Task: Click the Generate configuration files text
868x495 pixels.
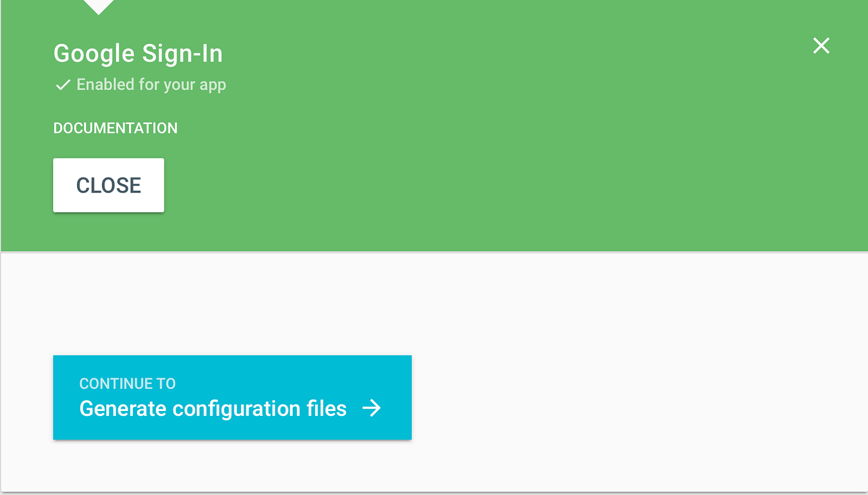Action: point(213,408)
